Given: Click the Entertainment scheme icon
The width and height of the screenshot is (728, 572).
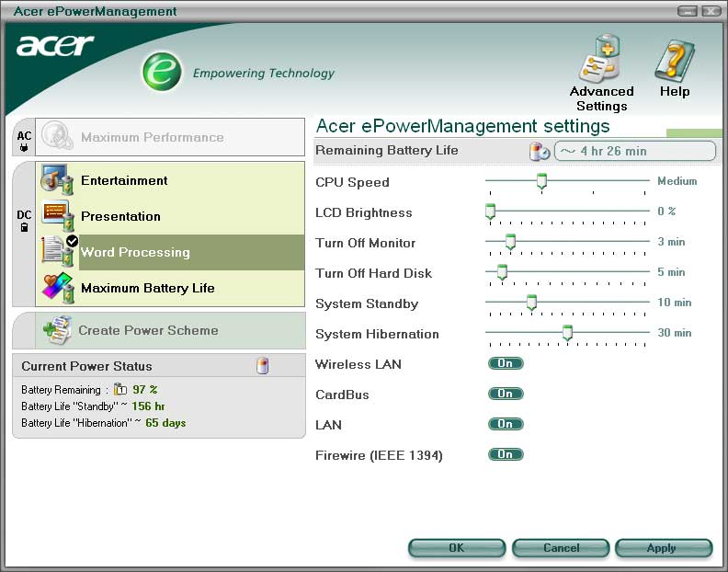Looking at the screenshot, I should tap(57, 179).
